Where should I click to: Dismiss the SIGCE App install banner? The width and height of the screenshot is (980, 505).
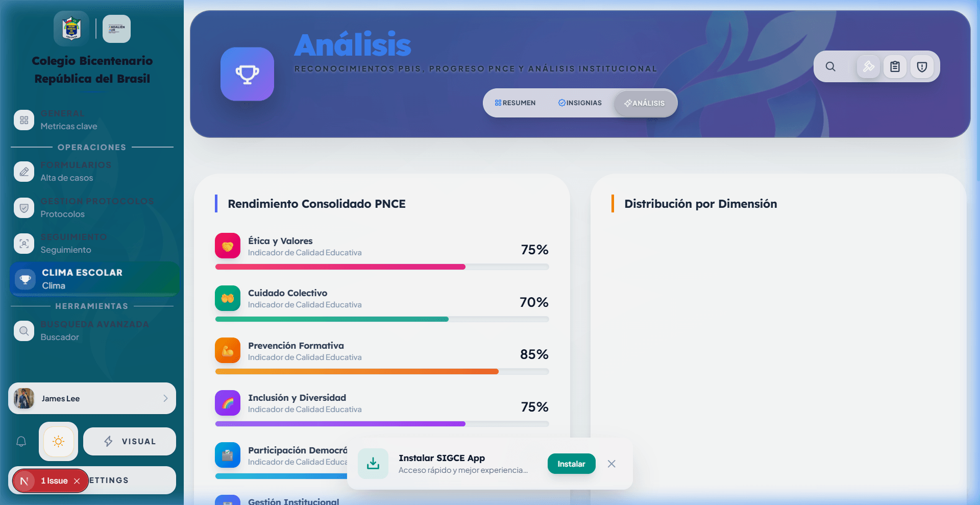(x=611, y=464)
